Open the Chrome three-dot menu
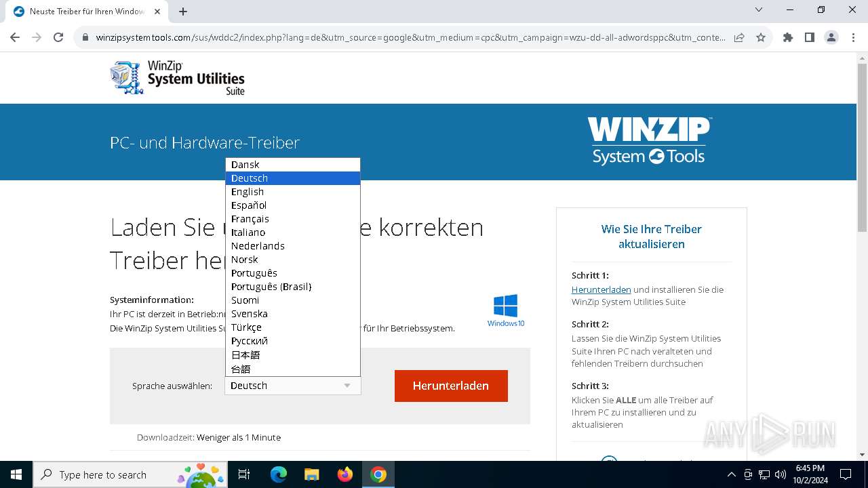Viewport: 868px width, 488px height. point(852,38)
